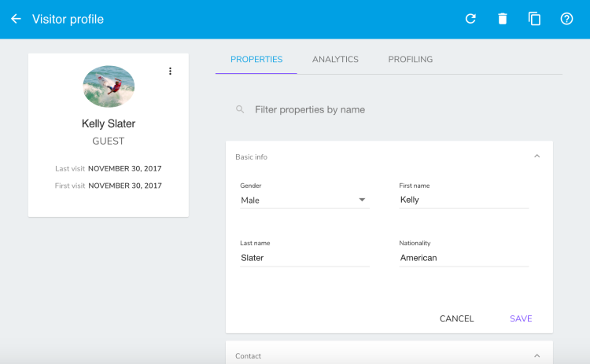Click the surfer profile picture
This screenshot has height=364, width=590.
point(109,86)
